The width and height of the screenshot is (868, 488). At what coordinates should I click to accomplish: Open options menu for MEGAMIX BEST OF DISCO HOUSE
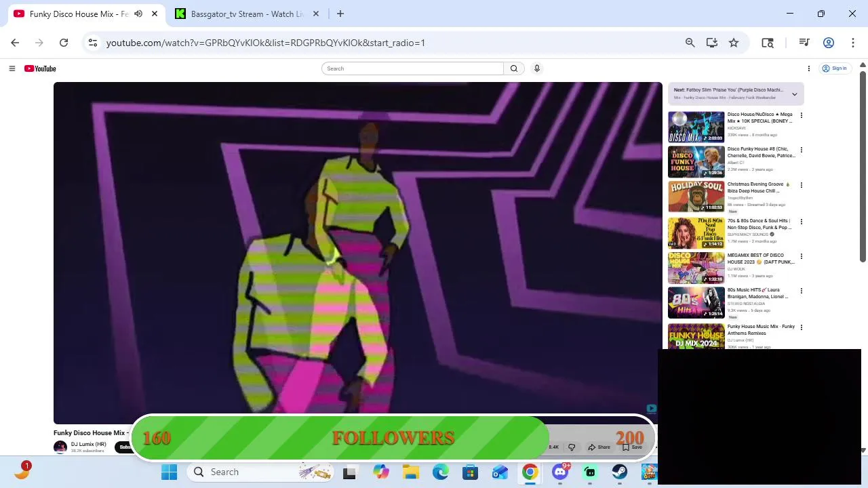pos(801,256)
